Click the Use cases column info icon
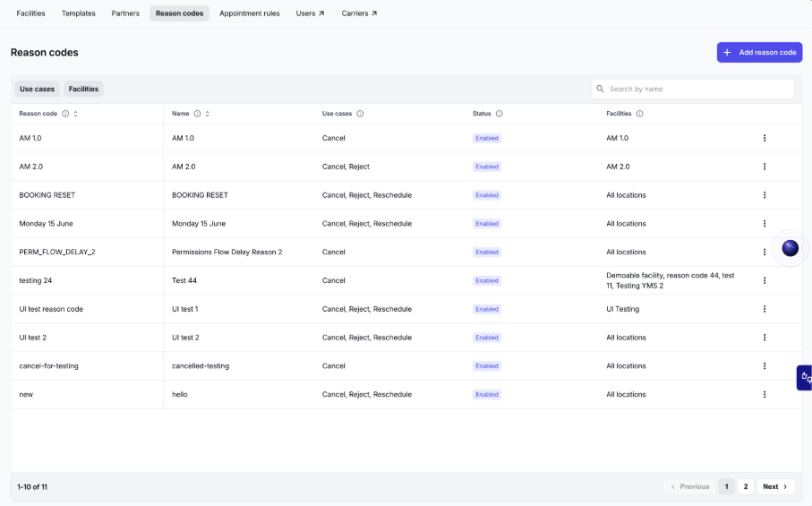This screenshot has width=812, height=506. (360, 114)
